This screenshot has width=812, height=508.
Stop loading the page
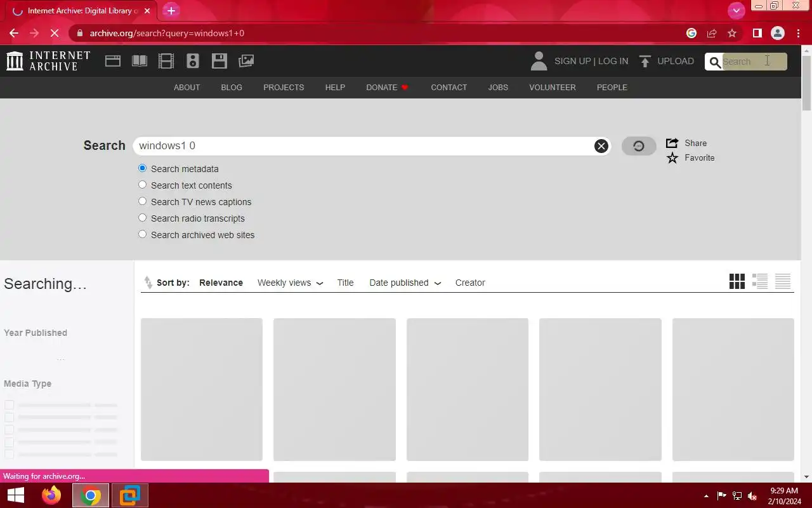pyautogui.click(x=54, y=33)
